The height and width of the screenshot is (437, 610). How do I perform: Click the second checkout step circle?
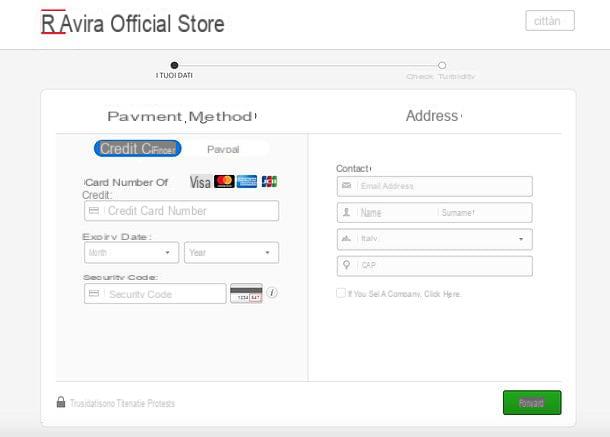pyautogui.click(x=442, y=65)
